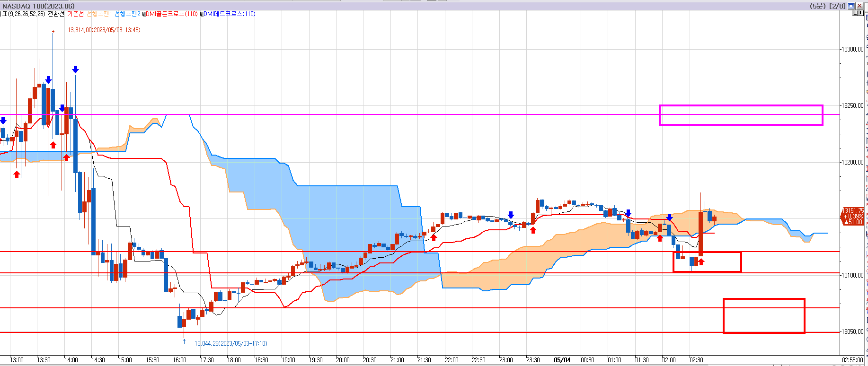Click the (5분) [2/8] period indicator
This screenshot has height=366, width=868.
click(827, 6)
